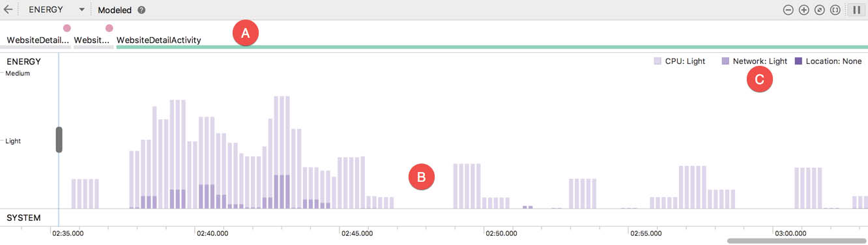This screenshot has height=245, width=868.
Task: Go back with the left arrow
Action: 8,10
